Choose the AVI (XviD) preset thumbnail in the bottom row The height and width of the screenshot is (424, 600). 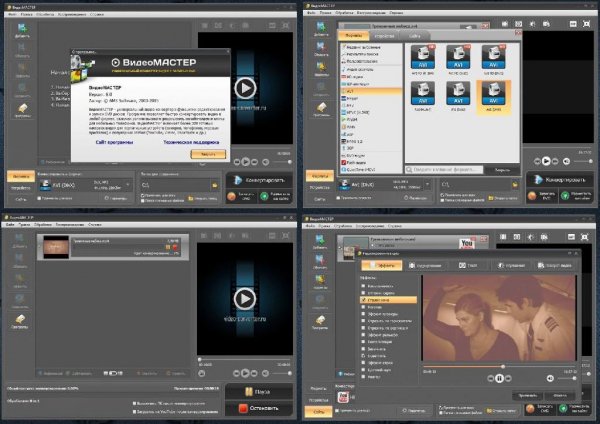tap(458, 96)
